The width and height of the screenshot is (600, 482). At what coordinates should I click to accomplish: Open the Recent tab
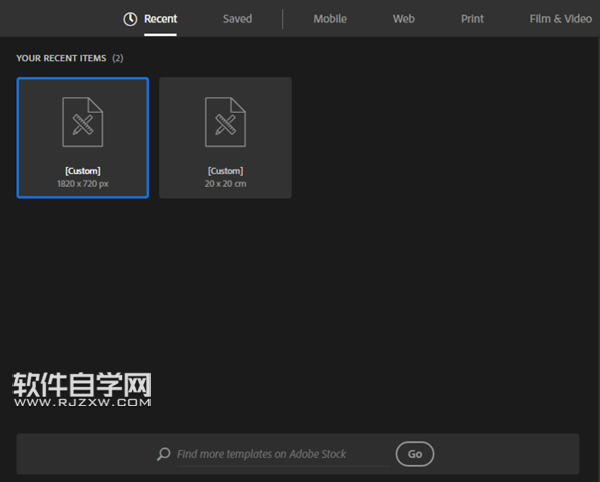(x=160, y=19)
